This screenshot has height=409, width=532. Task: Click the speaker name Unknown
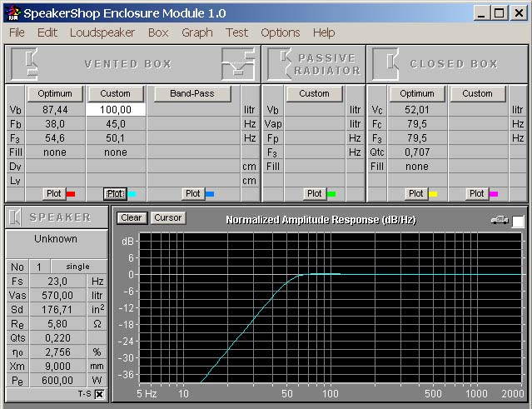pos(56,239)
